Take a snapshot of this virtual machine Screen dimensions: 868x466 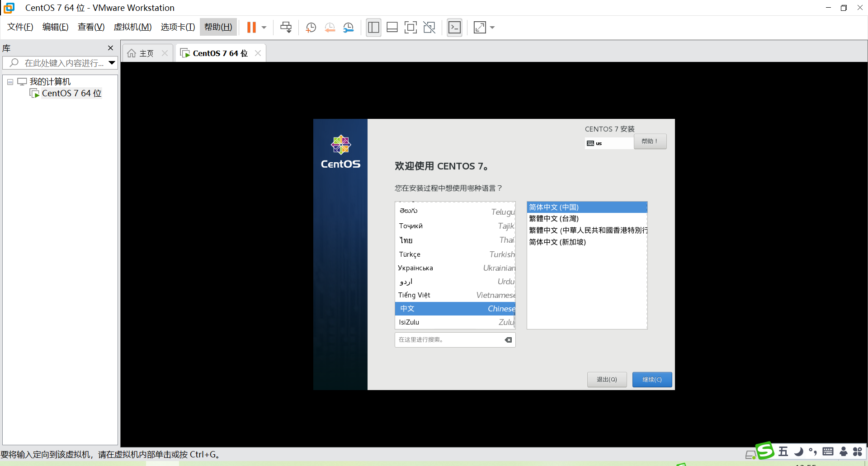(311, 28)
